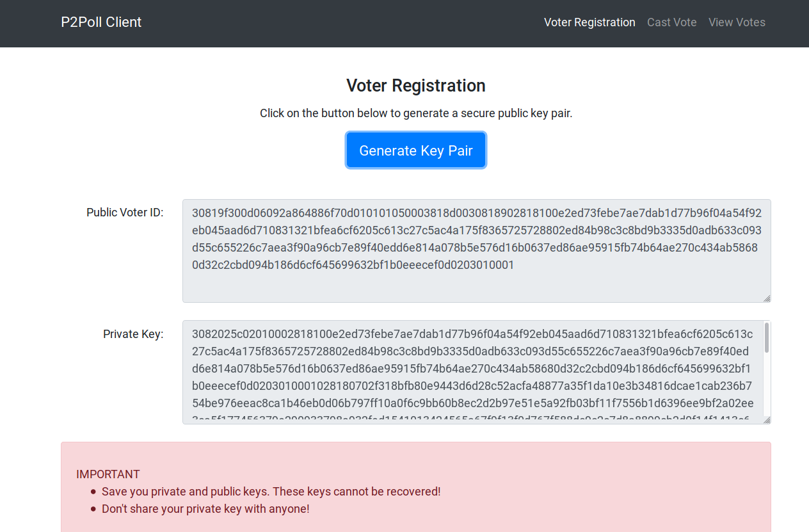Open the Voter Registration nav tab

pyautogui.click(x=589, y=22)
